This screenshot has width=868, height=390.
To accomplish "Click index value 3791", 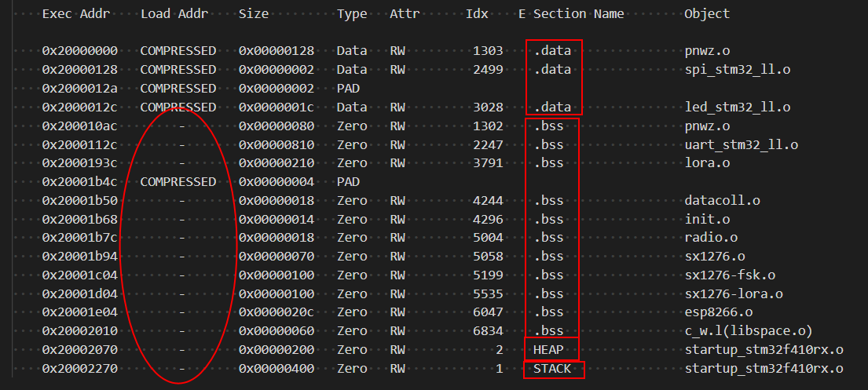I will pos(488,163).
